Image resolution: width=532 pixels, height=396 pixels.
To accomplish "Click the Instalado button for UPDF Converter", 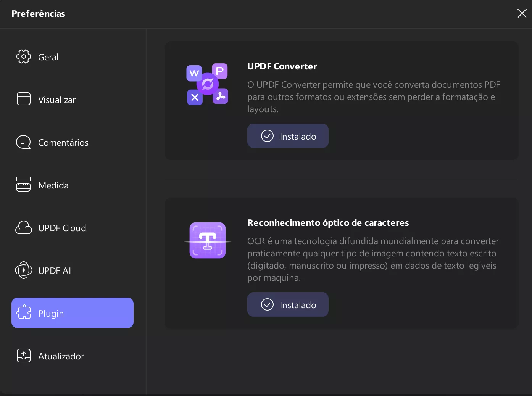I will point(288,136).
